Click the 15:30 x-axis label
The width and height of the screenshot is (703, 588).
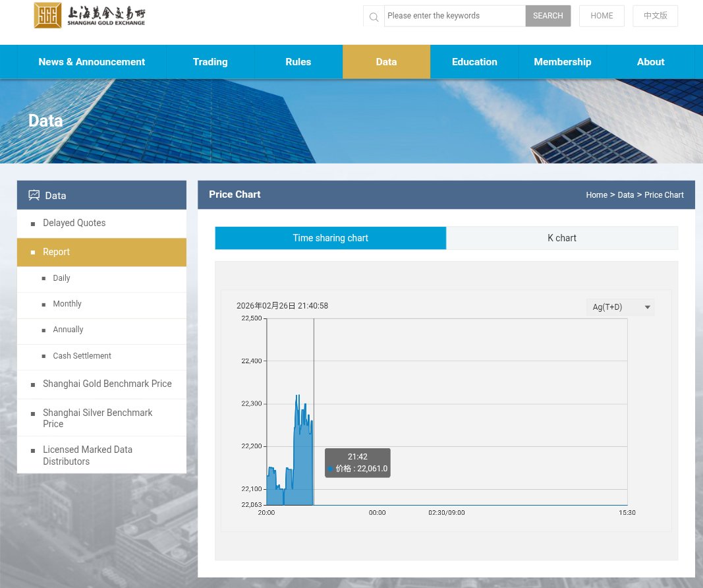point(627,513)
